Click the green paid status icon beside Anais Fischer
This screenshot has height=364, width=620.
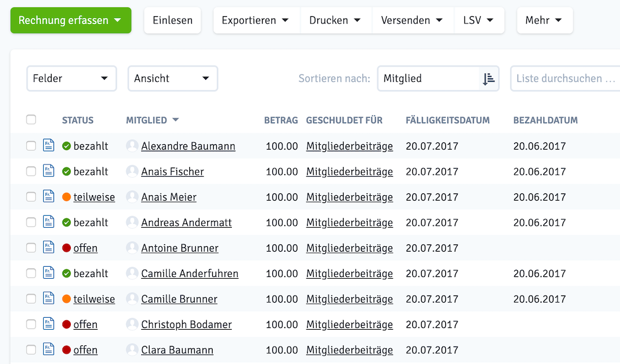(65, 171)
